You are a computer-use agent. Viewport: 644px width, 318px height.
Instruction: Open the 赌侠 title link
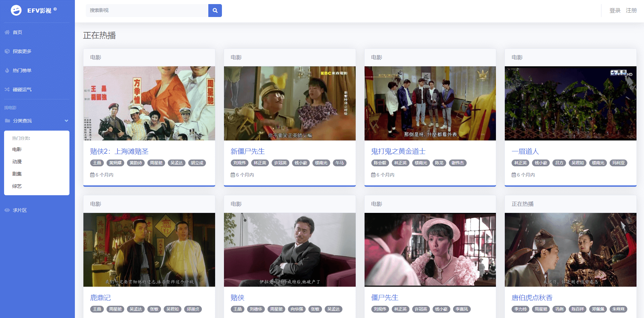(x=238, y=298)
